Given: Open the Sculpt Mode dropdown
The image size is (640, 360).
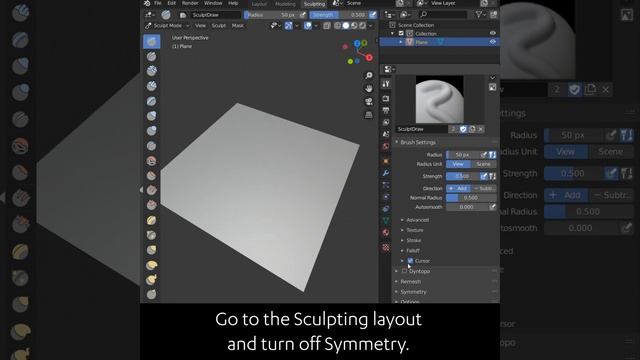Looking at the screenshot, I should (x=167, y=26).
